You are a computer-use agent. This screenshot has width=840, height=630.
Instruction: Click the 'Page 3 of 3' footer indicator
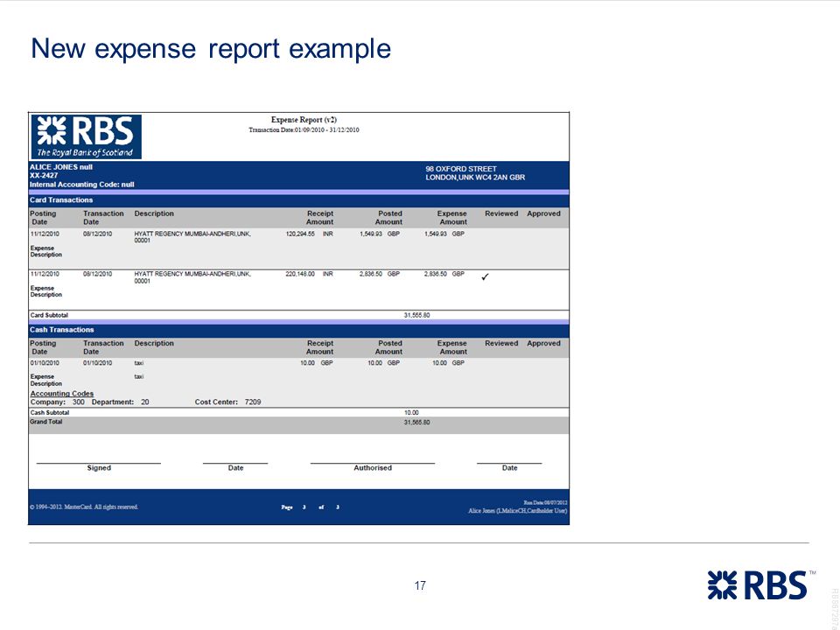(x=310, y=507)
